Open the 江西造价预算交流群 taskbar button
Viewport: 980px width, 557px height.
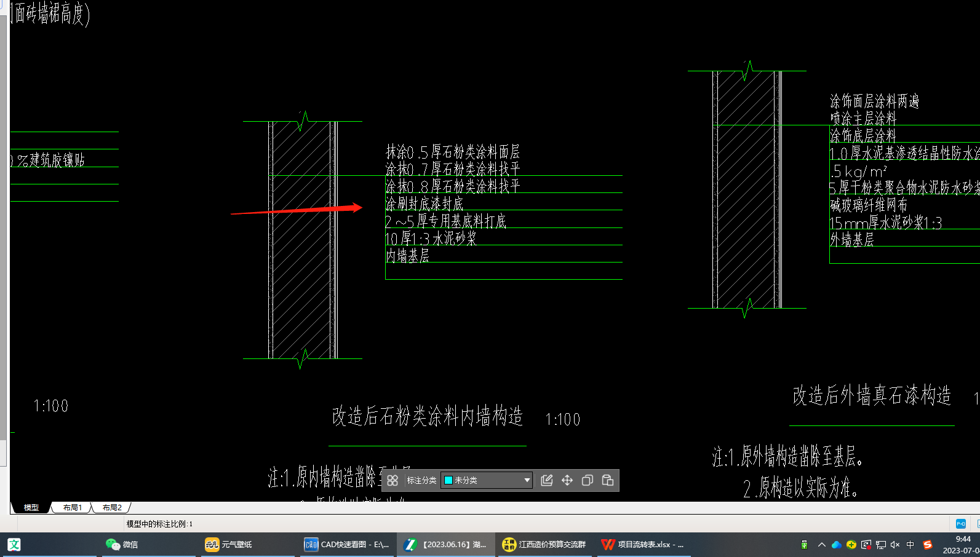point(544,545)
